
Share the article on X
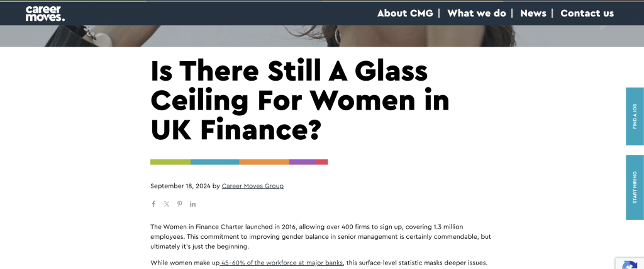click(167, 204)
